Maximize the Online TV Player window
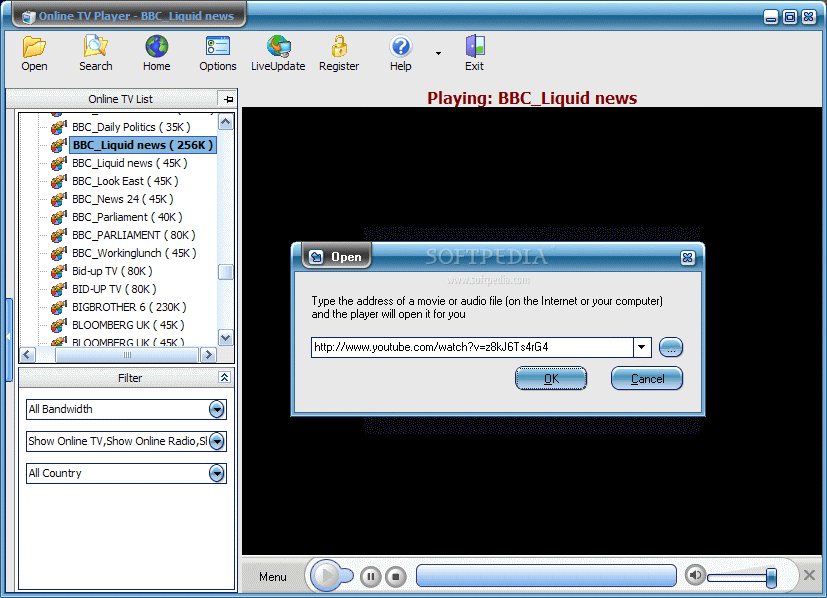 pyautogui.click(x=790, y=17)
